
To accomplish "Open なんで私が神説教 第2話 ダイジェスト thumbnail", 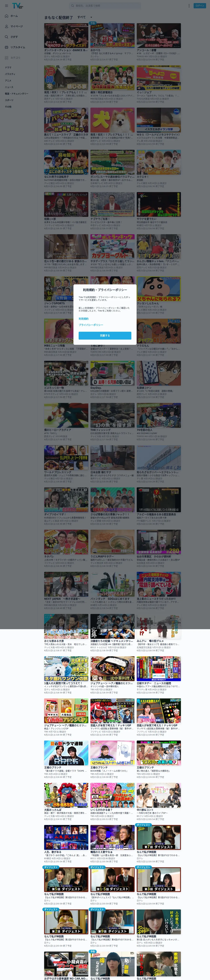I will pyautogui.click(x=66, y=922).
